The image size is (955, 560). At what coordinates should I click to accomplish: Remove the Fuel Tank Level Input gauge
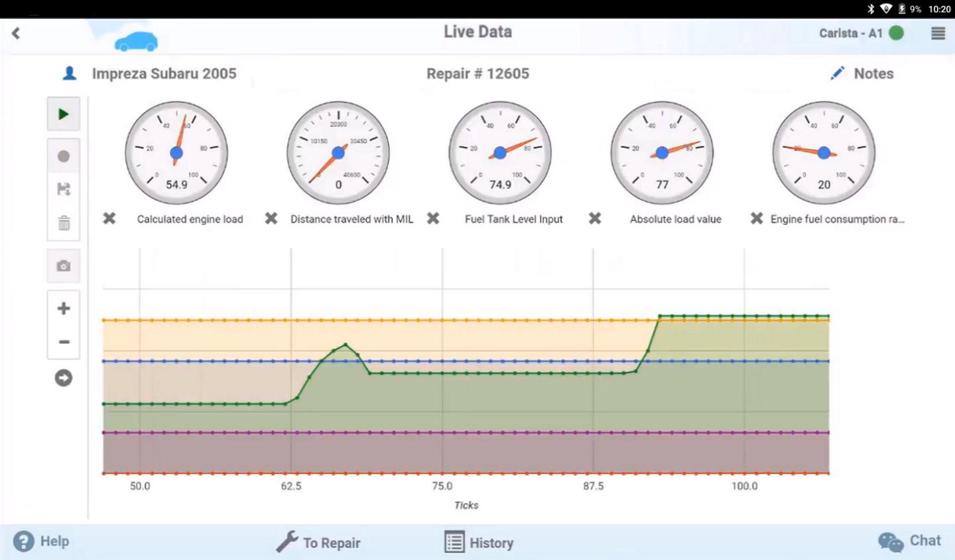coord(433,218)
